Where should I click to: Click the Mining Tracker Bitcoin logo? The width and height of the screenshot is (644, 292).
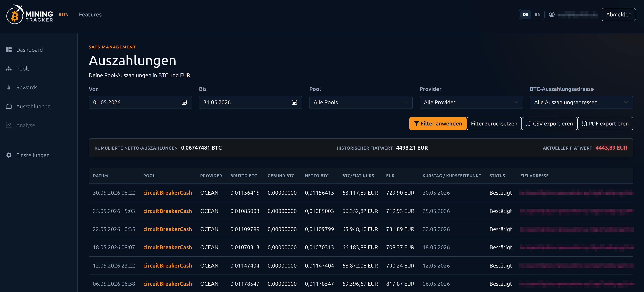[x=30, y=15]
